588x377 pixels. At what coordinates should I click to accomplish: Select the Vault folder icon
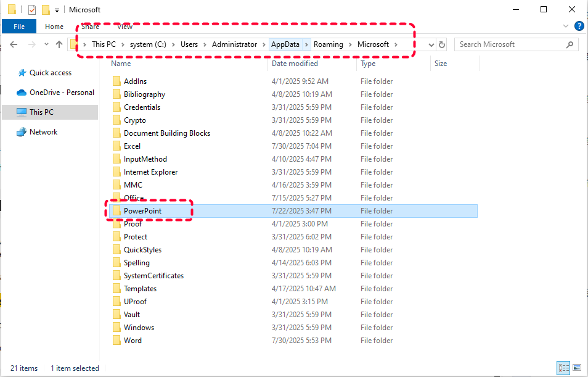[x=116, y=314]
